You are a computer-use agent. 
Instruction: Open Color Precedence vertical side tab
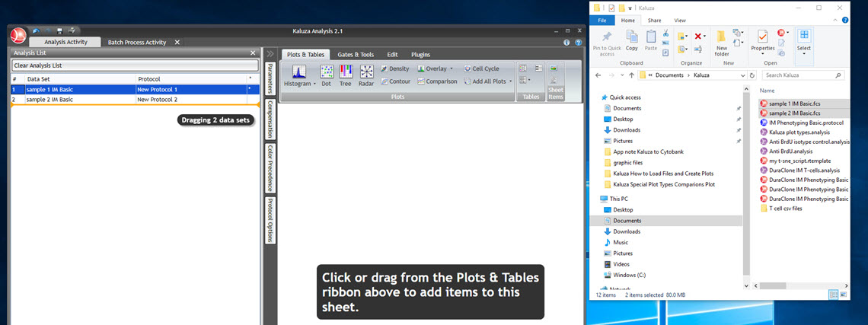(270, 167)
